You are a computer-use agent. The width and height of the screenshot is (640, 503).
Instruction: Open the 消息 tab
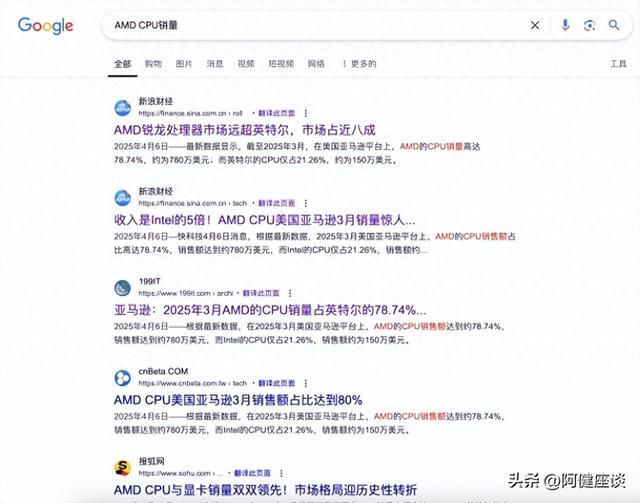click(x=215, y=64)
